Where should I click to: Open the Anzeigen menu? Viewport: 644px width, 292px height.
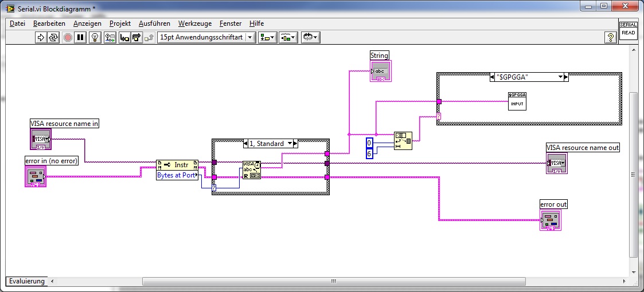point(87,23)
